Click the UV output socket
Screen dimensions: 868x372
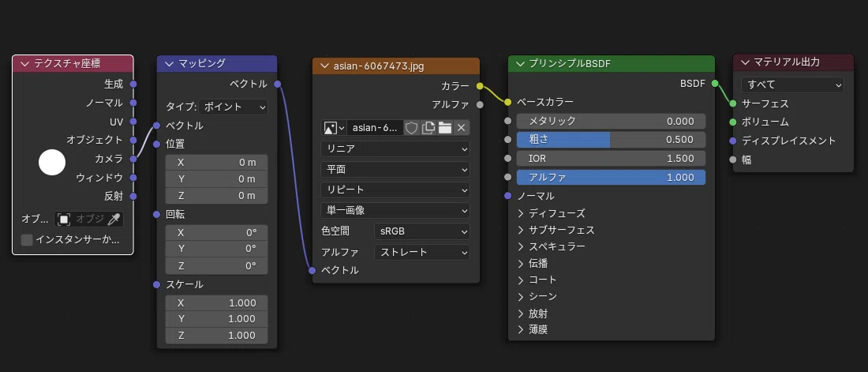coord(133,122)
